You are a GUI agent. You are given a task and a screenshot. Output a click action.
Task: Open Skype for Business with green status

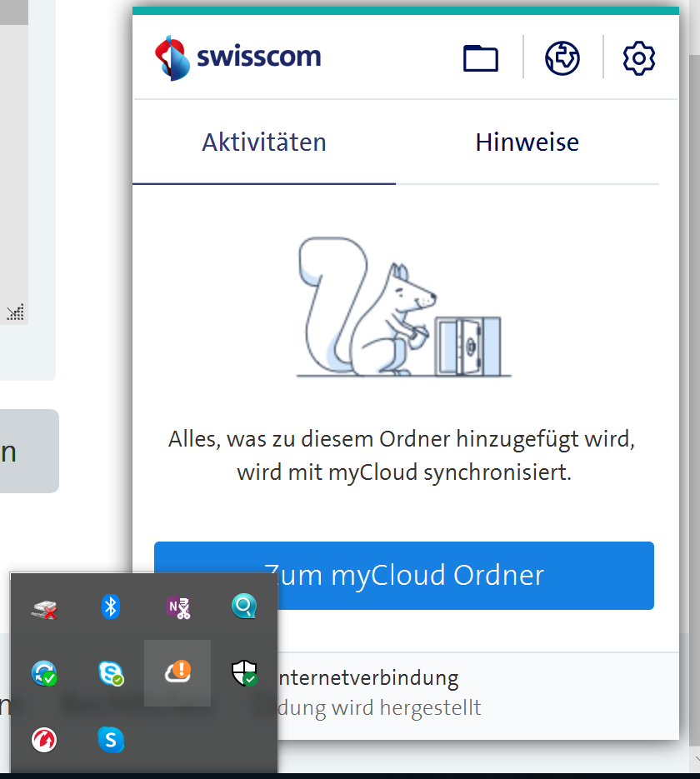coord(111,673)
